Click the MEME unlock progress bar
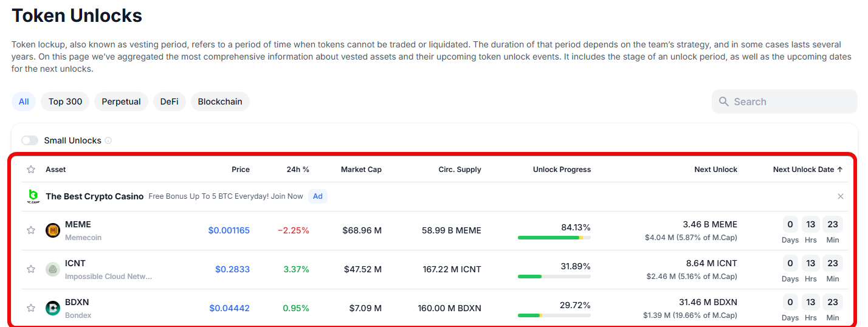The image size is (868, 327). (x=554, y=238)
